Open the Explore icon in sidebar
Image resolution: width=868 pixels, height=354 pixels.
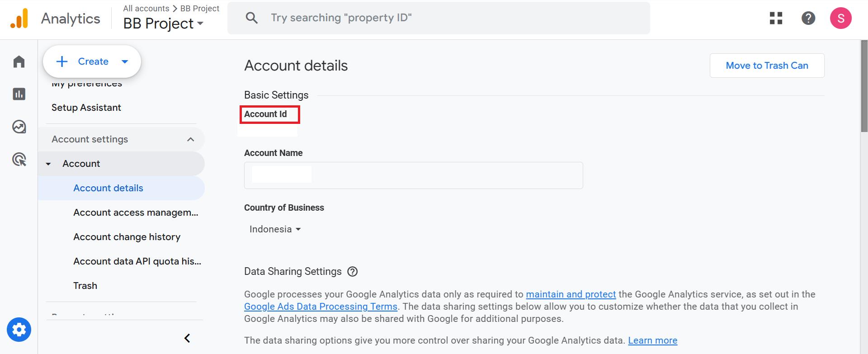(x=19, y=127)
